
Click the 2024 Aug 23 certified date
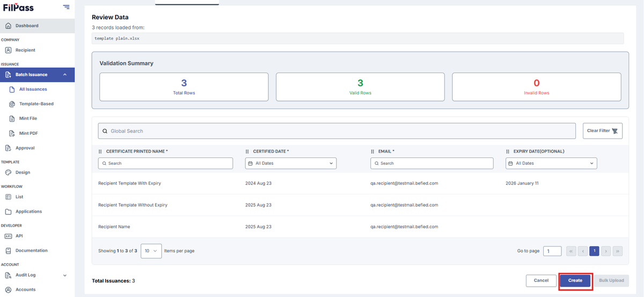pos(258,183)
